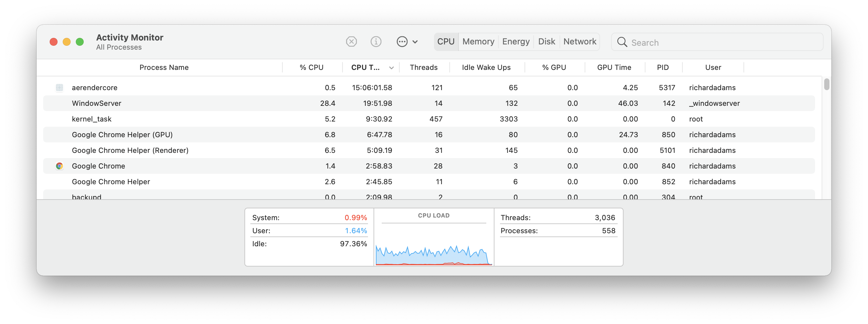Click the Process Name column header
Image resolution: width=868 pixels, height=324 pixels.
tap(164, 67)
